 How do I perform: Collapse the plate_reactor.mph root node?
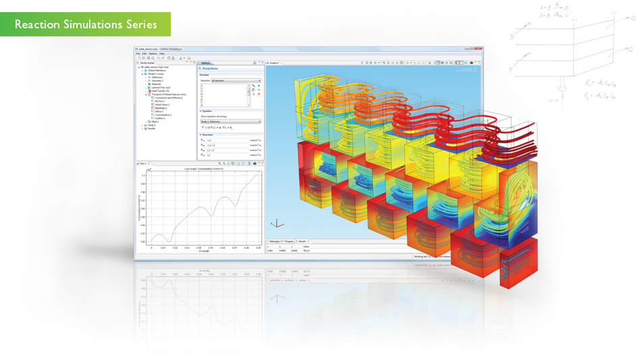point(139,67)
